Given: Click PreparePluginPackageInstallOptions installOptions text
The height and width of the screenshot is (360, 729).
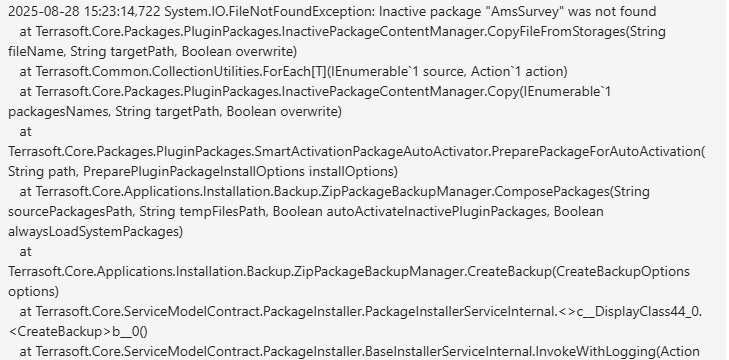Looking at the screenshot, I should (x=240, y=172).
